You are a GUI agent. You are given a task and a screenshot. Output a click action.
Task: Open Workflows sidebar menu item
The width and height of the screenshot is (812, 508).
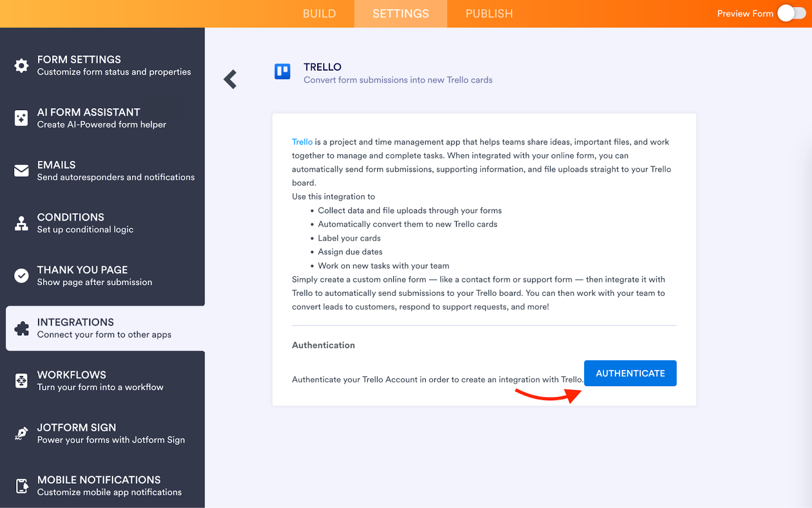(x=100, y=381)
